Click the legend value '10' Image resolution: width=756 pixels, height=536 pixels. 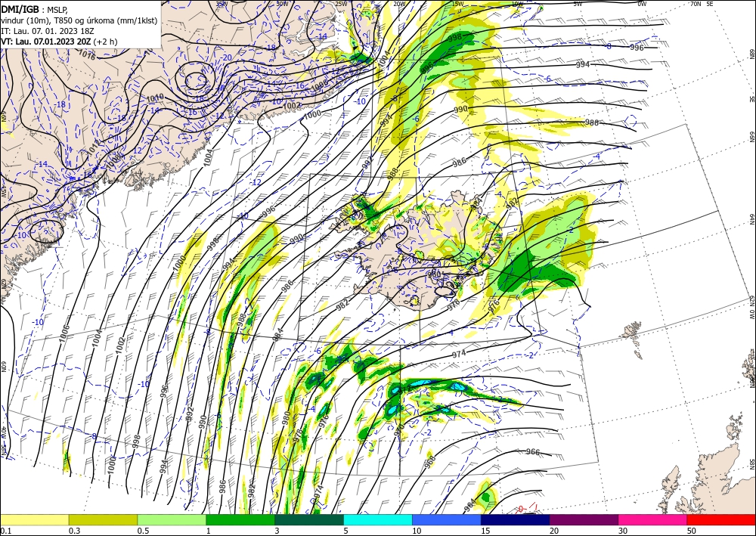tap(417, 531)
